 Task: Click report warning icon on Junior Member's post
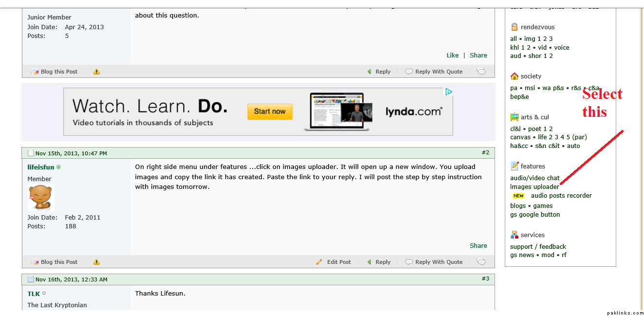[96, 72]
